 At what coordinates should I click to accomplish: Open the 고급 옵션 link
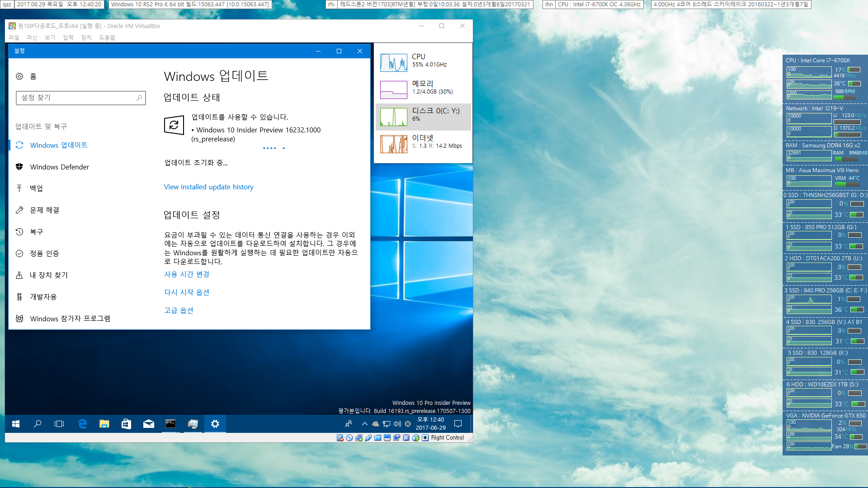179,310
